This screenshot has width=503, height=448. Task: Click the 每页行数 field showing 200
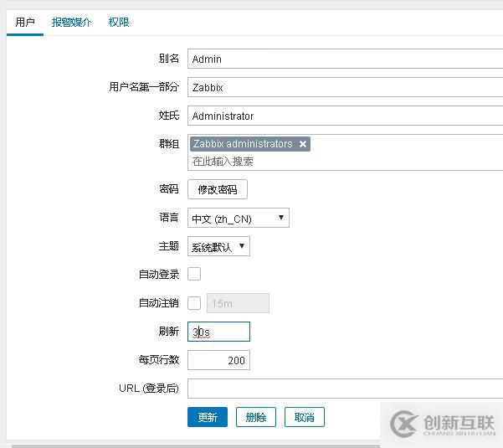pyautogui.click(x=218, y=360)
